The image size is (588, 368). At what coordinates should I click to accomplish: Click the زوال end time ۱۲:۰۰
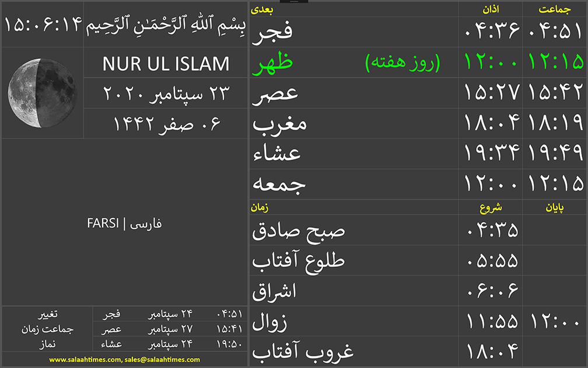(x=555, y=321)
